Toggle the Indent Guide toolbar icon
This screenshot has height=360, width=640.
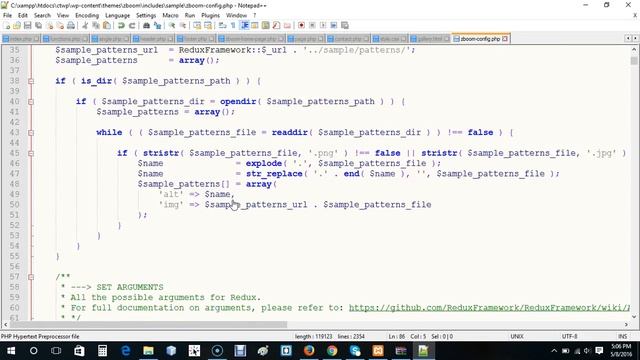click(x=244, y=26)
